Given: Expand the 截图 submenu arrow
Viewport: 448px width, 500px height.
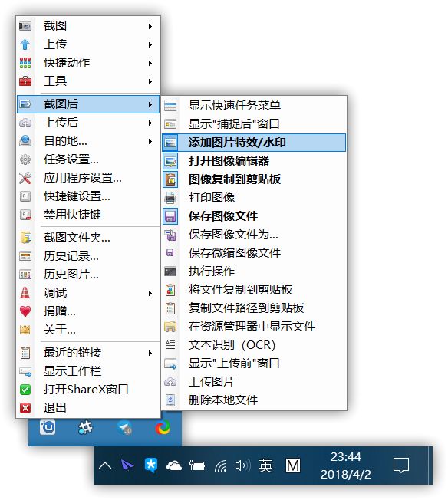Looking at the screenshot, I should click(x=150, y=26).
